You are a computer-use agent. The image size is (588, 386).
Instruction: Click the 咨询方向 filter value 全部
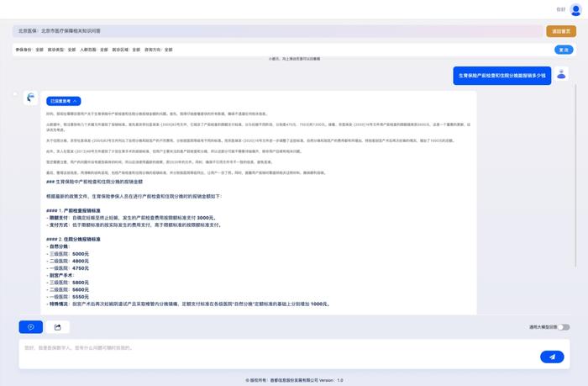pos(168,50)
